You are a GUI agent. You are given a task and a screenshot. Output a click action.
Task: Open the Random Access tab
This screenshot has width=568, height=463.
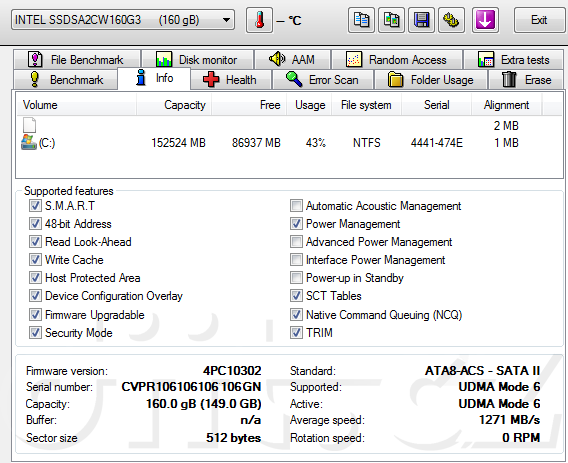pos(397,59)
